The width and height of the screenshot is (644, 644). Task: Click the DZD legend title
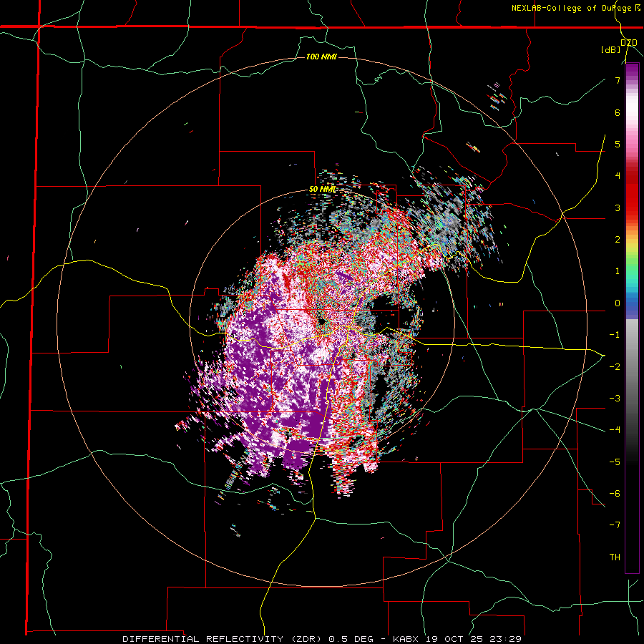[x=629, y=42]
